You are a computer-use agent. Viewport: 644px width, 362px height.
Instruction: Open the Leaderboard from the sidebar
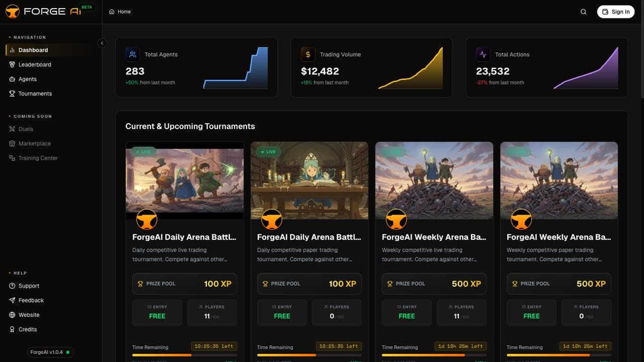35,64
